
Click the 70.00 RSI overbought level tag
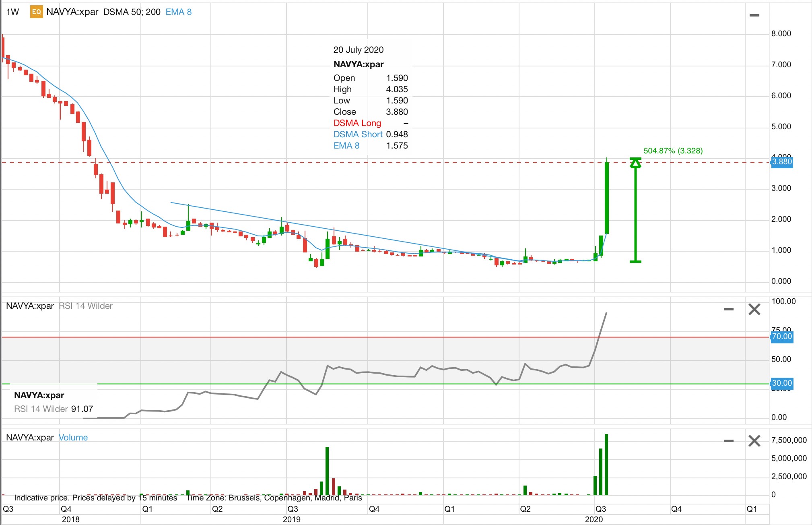coord(782,337)
